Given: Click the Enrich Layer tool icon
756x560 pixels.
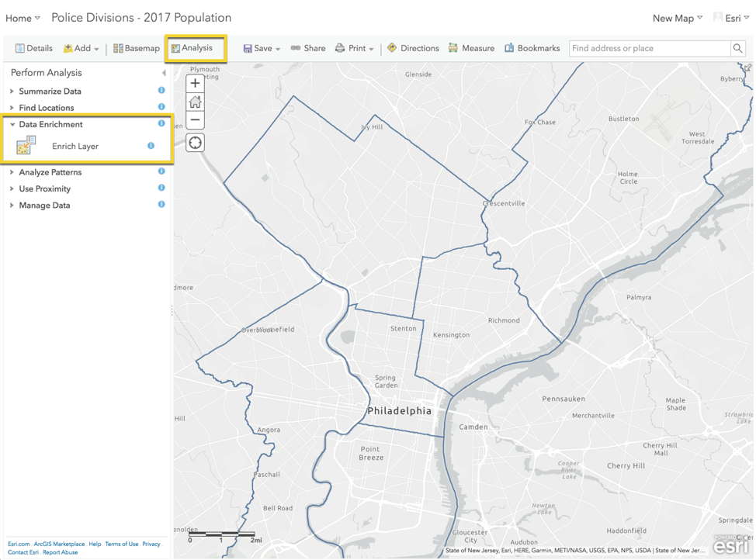Looking at the screenshot, I should (x=26, y=145).
